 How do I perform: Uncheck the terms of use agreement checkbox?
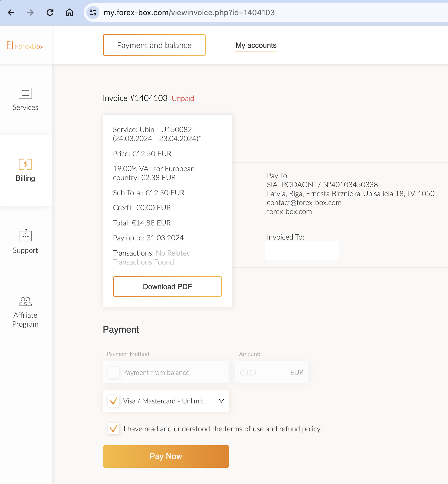(x=113, y=429)
